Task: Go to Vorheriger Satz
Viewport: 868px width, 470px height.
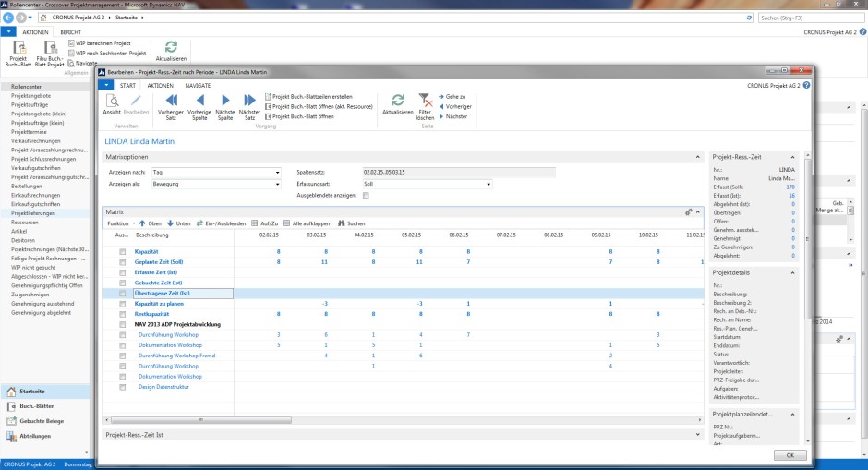Action: click(x=171, y=102)
